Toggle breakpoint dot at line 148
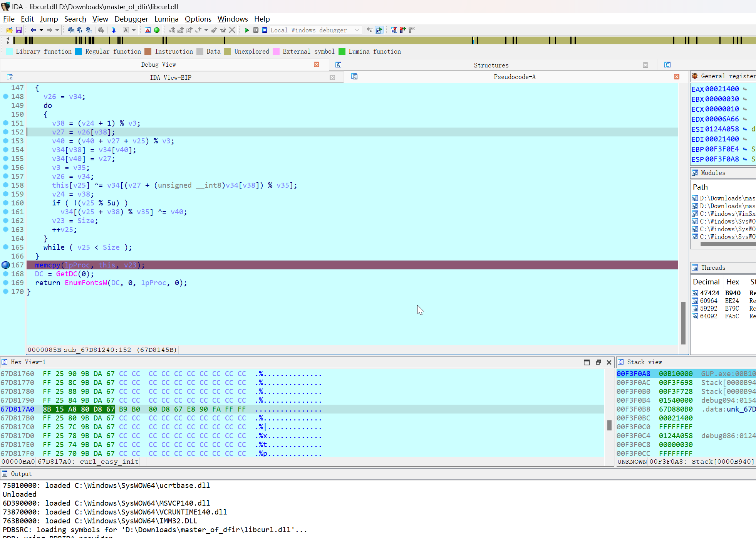This screenshot has height=538, width=756. [5, 96]
